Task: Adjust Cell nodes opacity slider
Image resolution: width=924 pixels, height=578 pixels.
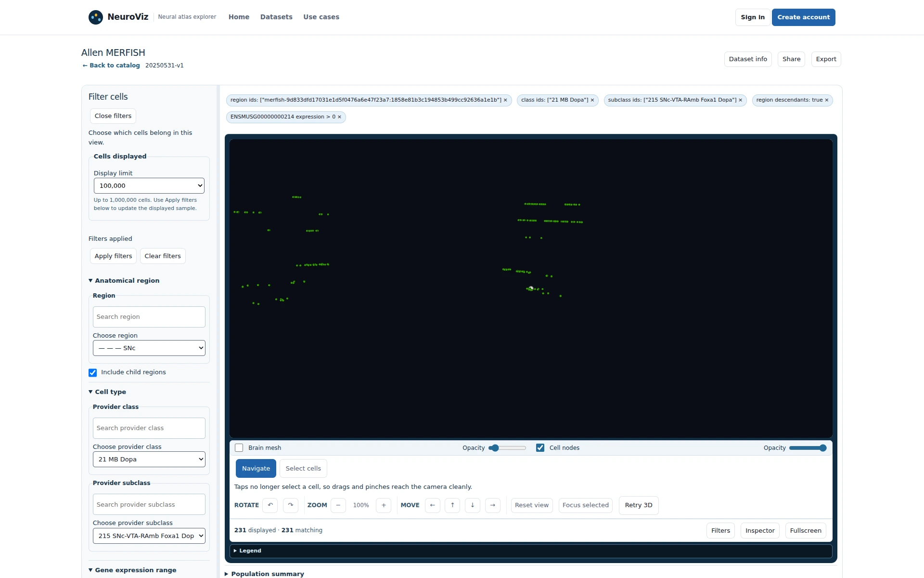Action: click(808, 448)
